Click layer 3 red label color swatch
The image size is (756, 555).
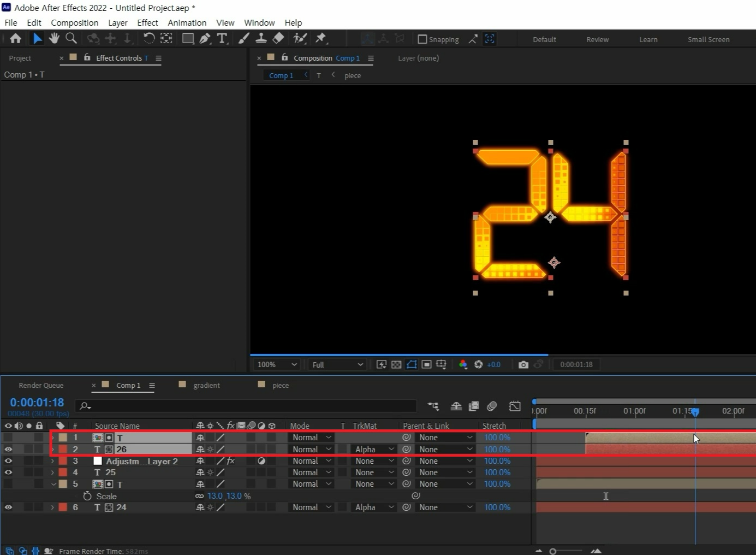(x=63, y=461)
